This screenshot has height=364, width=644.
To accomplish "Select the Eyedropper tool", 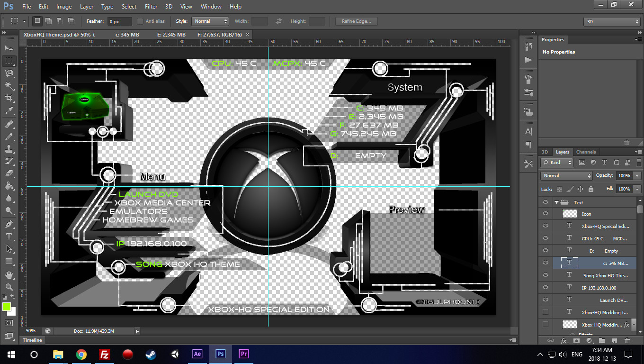I will click(9, 111).
